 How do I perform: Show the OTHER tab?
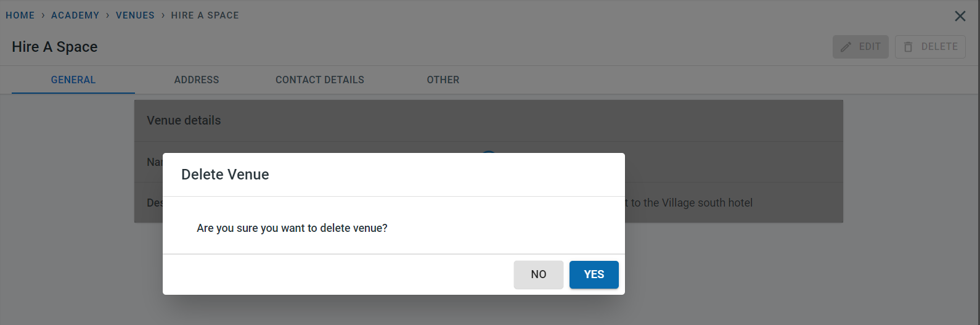(443, 80)
